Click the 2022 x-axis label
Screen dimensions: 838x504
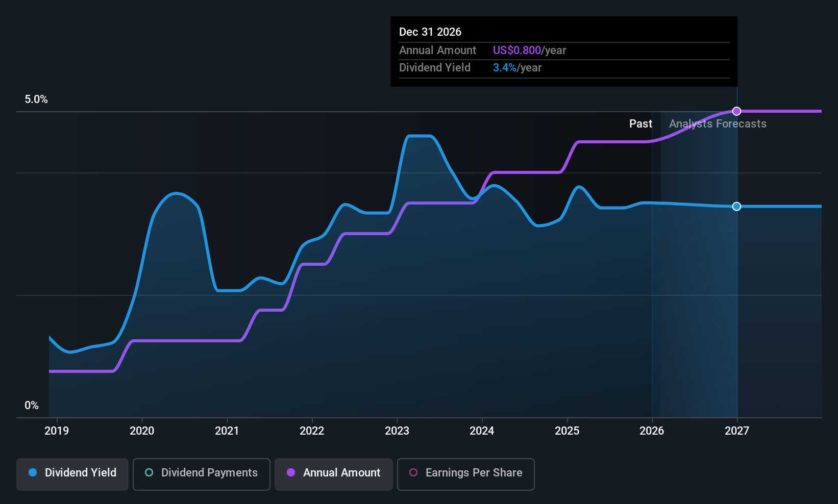312,431
